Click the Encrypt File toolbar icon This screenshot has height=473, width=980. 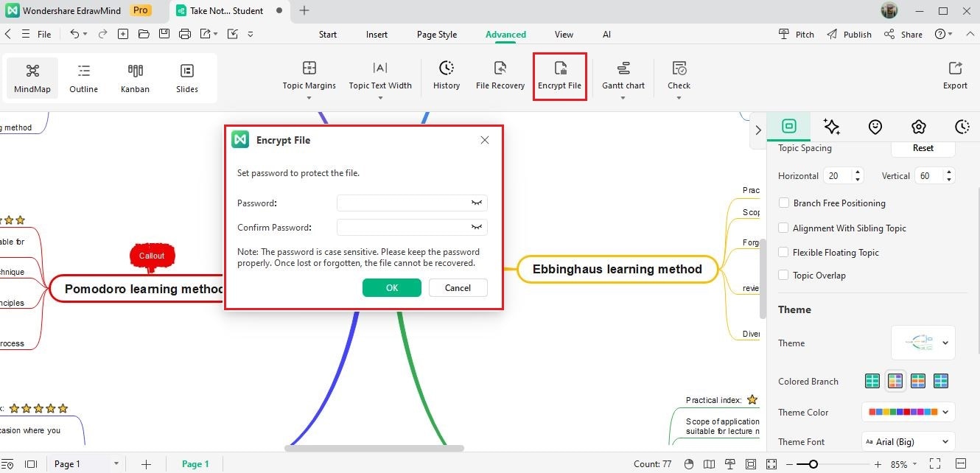[x=559, y=76]
